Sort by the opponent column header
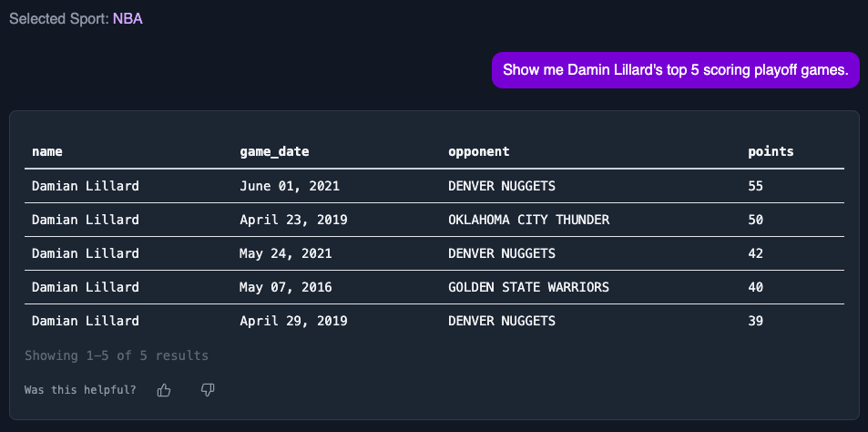 pyautogui.click(x=479, y=152)
